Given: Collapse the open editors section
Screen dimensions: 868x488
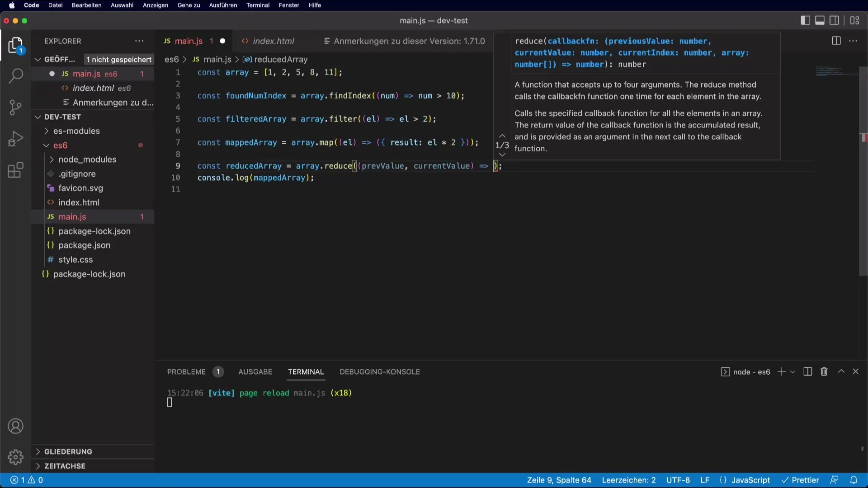Looking at the screenshot, I should coord(38,60).
